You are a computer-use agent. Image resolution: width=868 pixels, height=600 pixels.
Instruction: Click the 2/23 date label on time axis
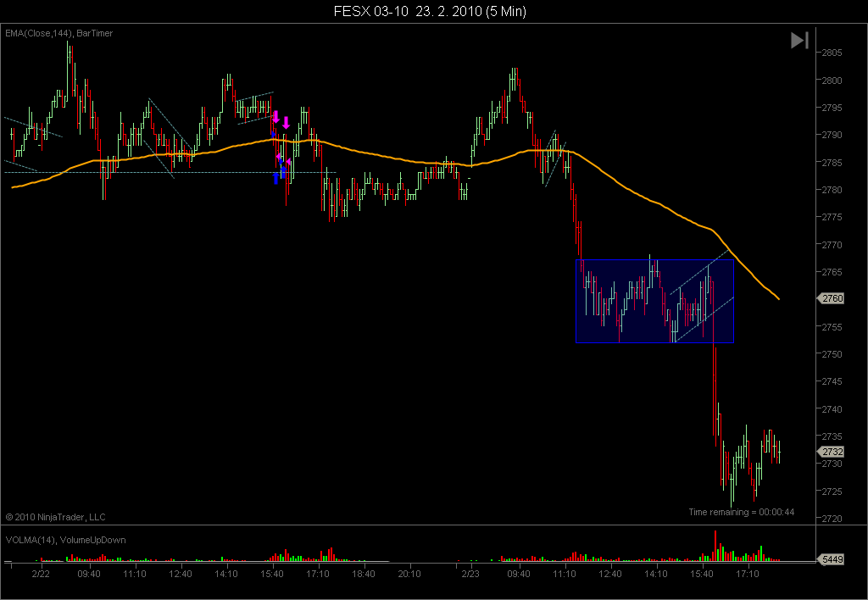[470, 574]
